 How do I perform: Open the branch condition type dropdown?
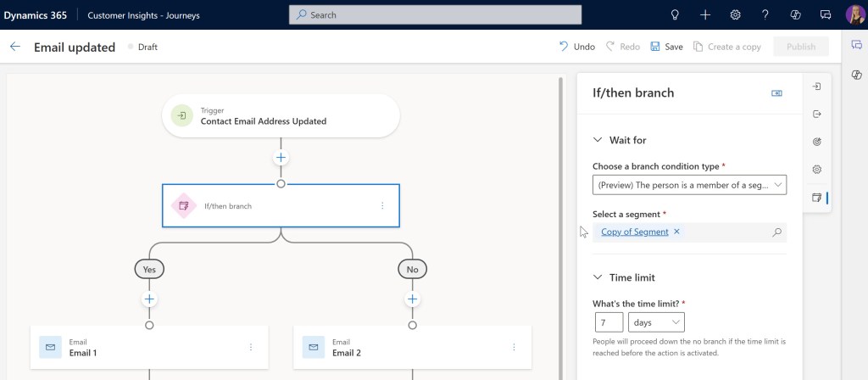pyautogui.click(x=689, y=185)
